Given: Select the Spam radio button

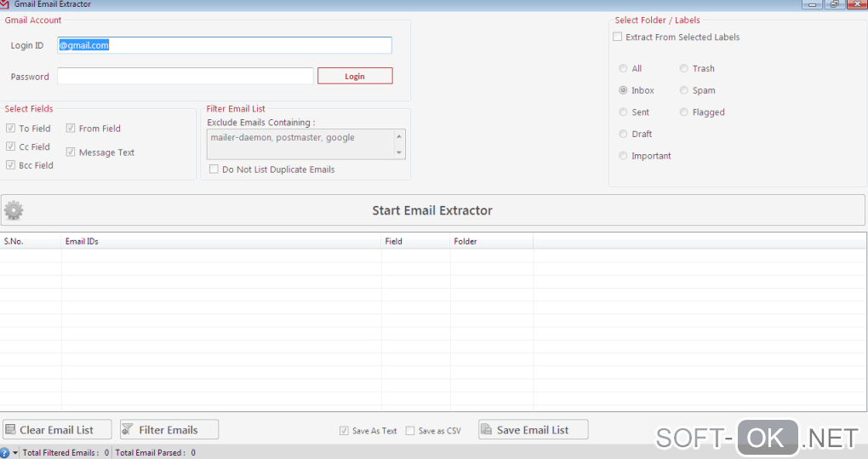Looking at the screenshot, I should 683,89.
